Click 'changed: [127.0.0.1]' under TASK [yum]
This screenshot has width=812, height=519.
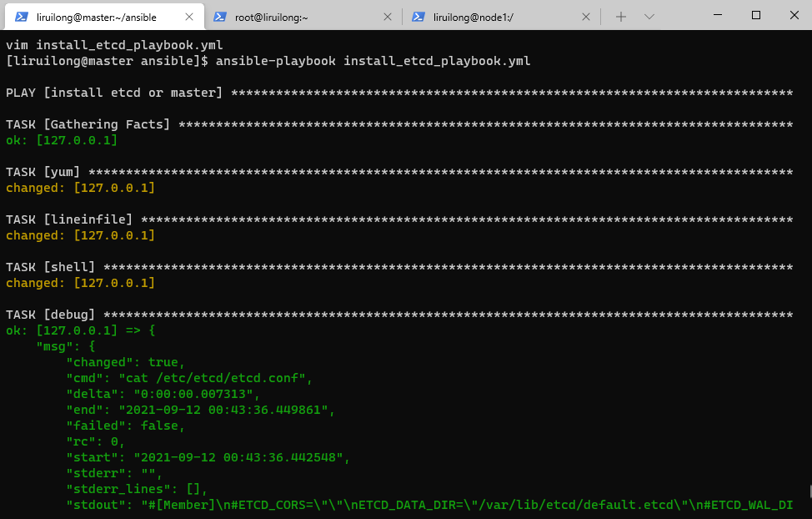pyautogui.click(x=80, y=189)
